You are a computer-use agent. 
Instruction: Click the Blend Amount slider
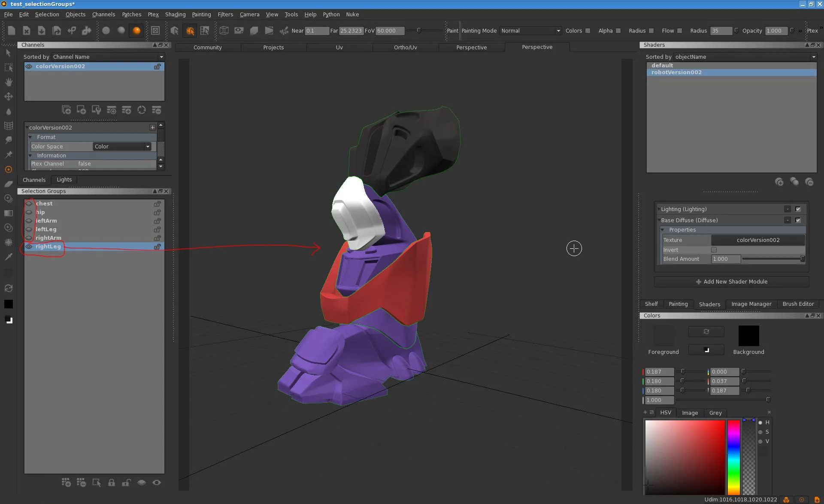click(773, 259)
